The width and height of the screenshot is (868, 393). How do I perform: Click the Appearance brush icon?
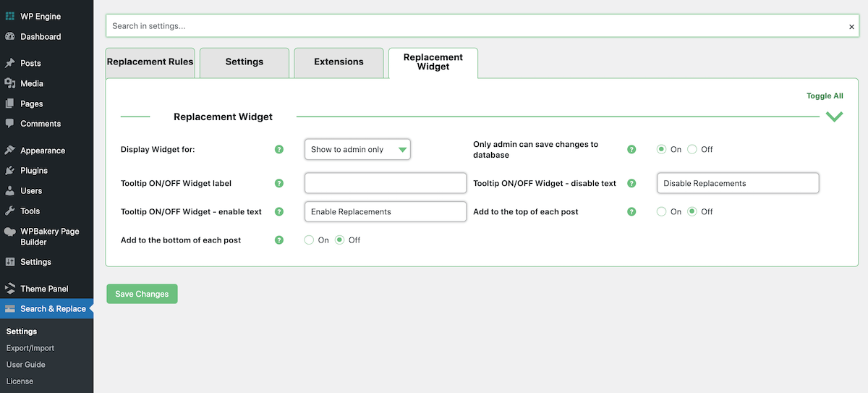coord(10,151)
